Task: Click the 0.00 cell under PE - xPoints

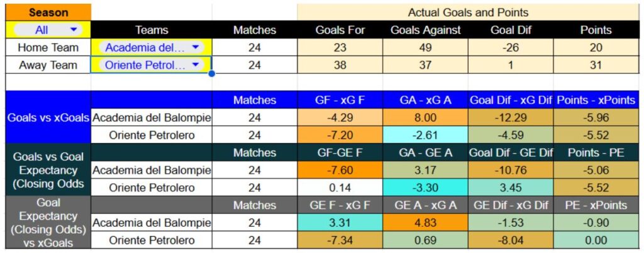Action: [596, 240]
